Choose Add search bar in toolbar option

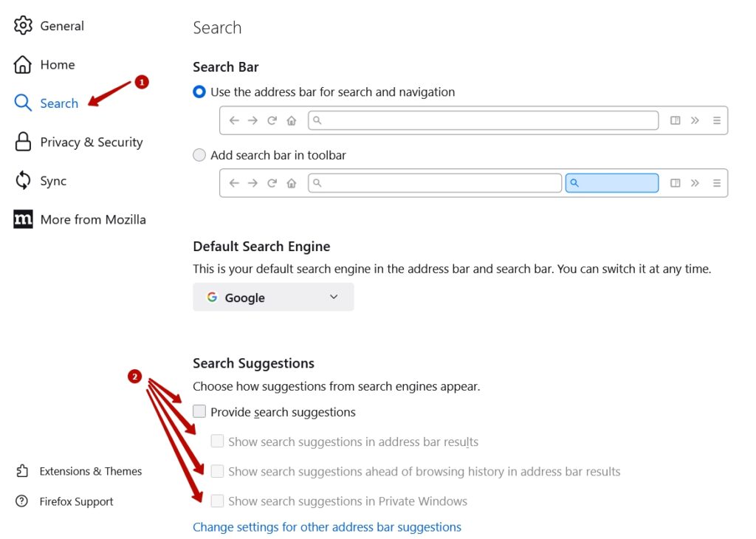(199, 155)
